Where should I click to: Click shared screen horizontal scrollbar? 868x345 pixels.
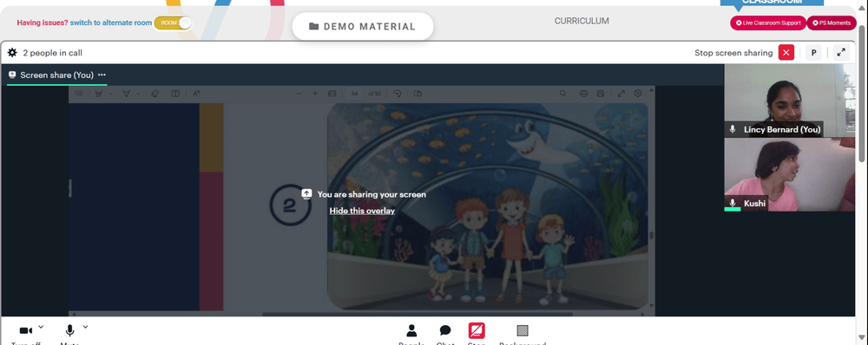pos(418,314)
